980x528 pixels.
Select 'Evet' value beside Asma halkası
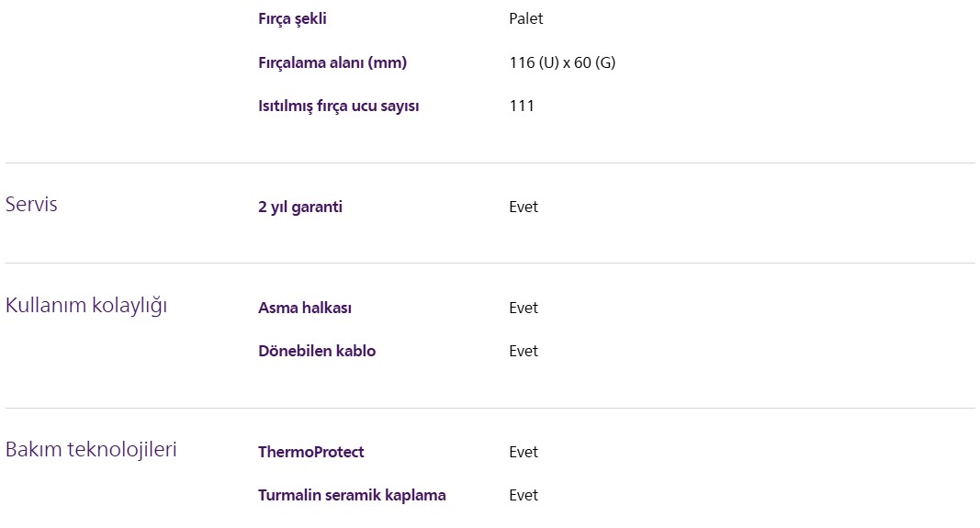(x=524, y=308)
